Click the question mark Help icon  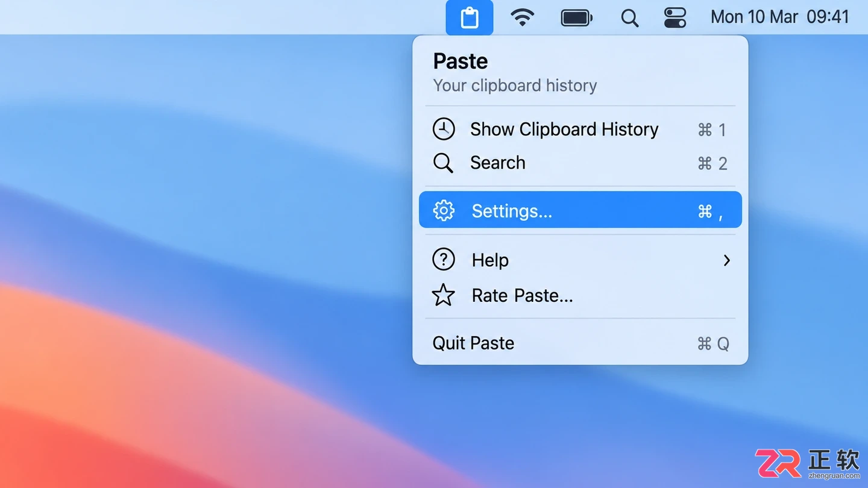444,260
